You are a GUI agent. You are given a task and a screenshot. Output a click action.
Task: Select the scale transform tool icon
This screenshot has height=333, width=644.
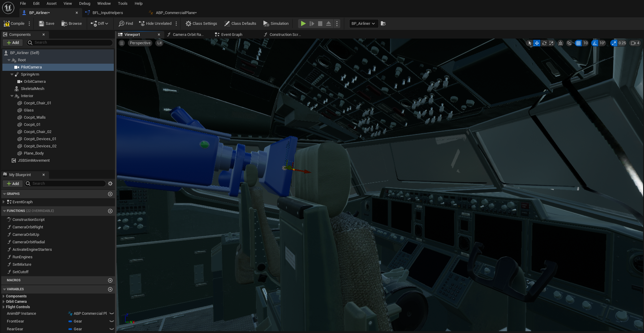551,43
